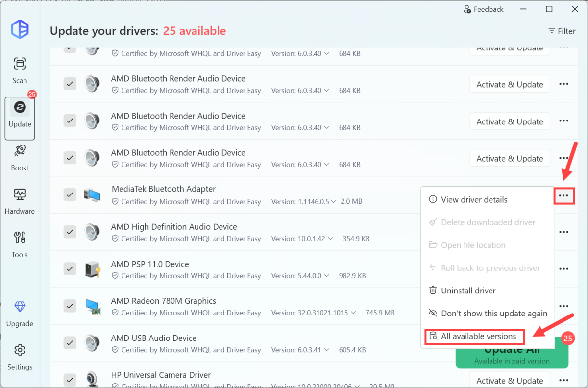Open Settings in sidebar
Screen dimensions: 588x388
pos(20,356)
